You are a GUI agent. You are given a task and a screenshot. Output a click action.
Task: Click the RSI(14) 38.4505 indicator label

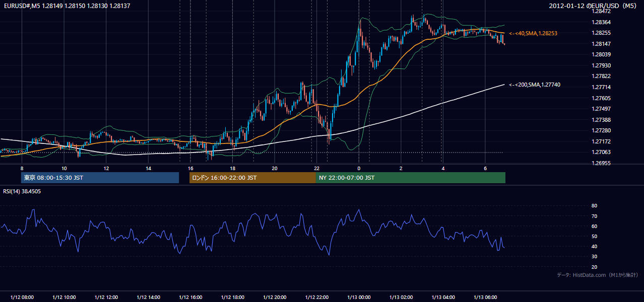[22, 191]
